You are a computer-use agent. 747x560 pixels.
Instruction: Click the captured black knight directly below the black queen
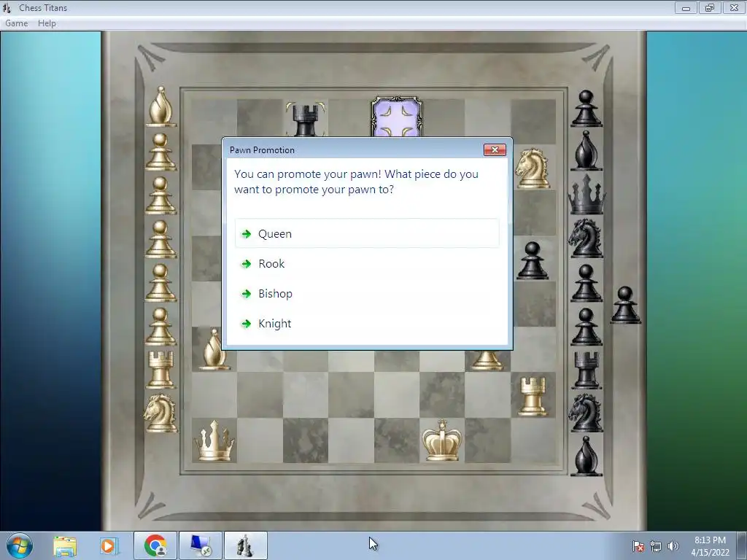[586, 238]
